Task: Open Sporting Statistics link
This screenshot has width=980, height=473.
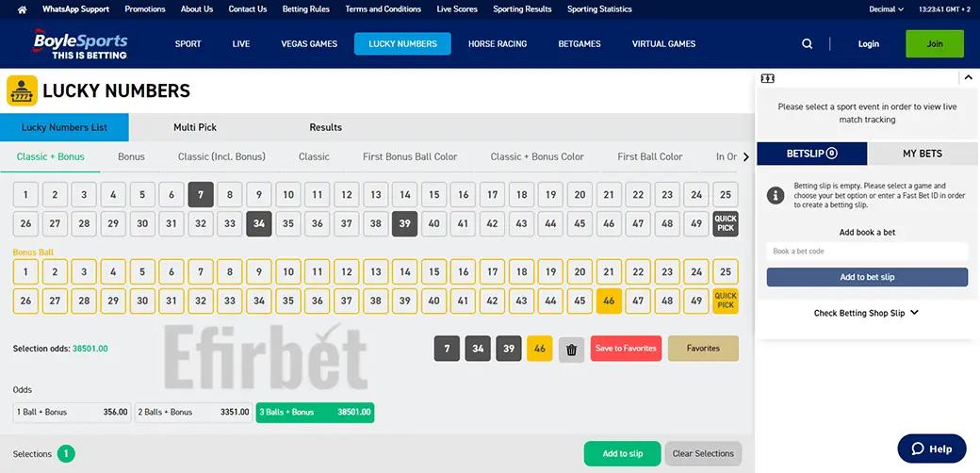Action: (599, 9)
